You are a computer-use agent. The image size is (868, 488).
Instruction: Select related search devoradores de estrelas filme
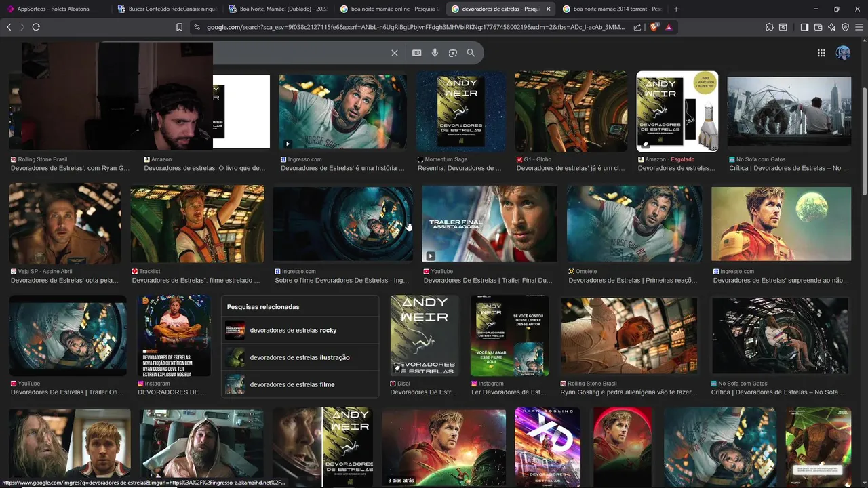click(x=300, y=384)
